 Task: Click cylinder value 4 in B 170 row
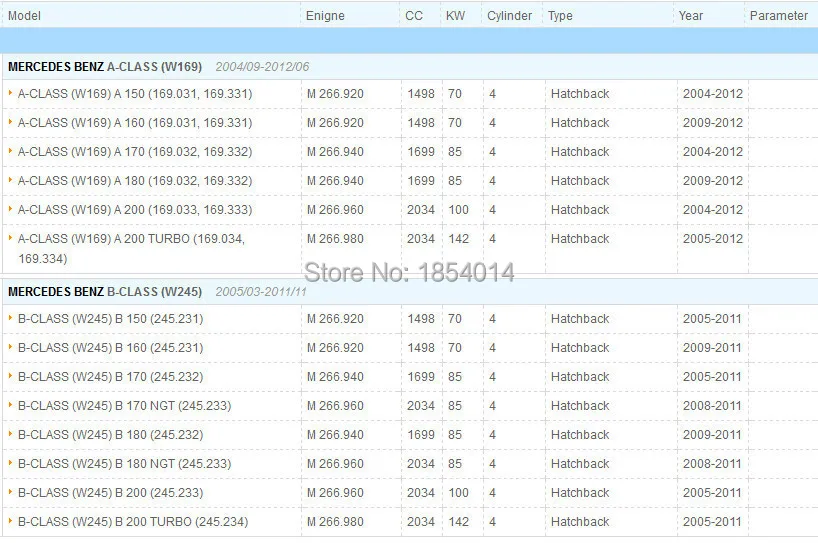tap(492, 377)
